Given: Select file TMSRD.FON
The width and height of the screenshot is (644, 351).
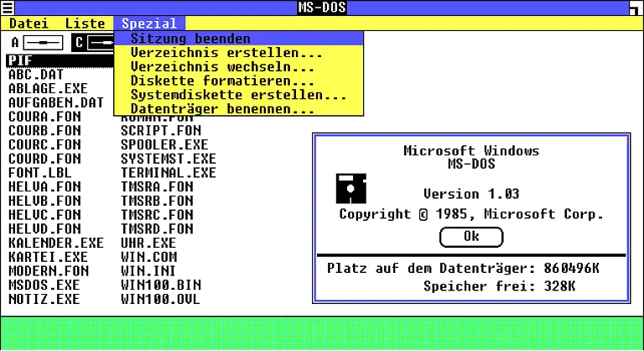Looking at the screenshot, I should coord(157,228).
